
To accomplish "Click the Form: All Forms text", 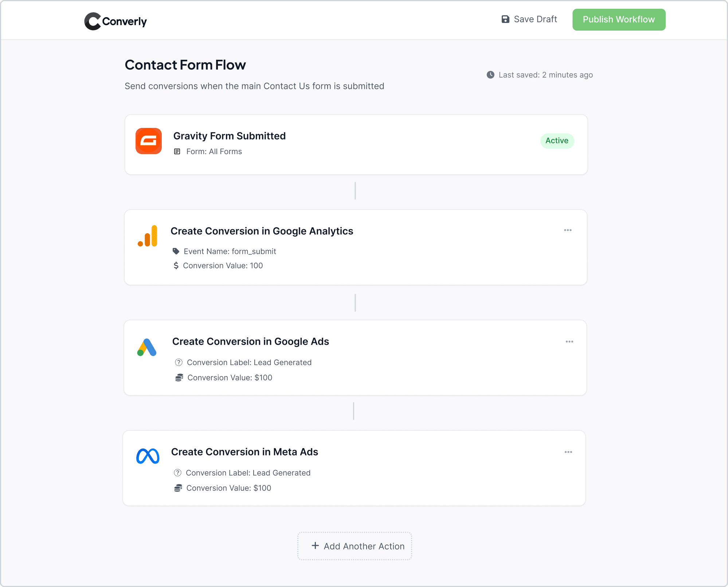I will (x=214, y=152).
